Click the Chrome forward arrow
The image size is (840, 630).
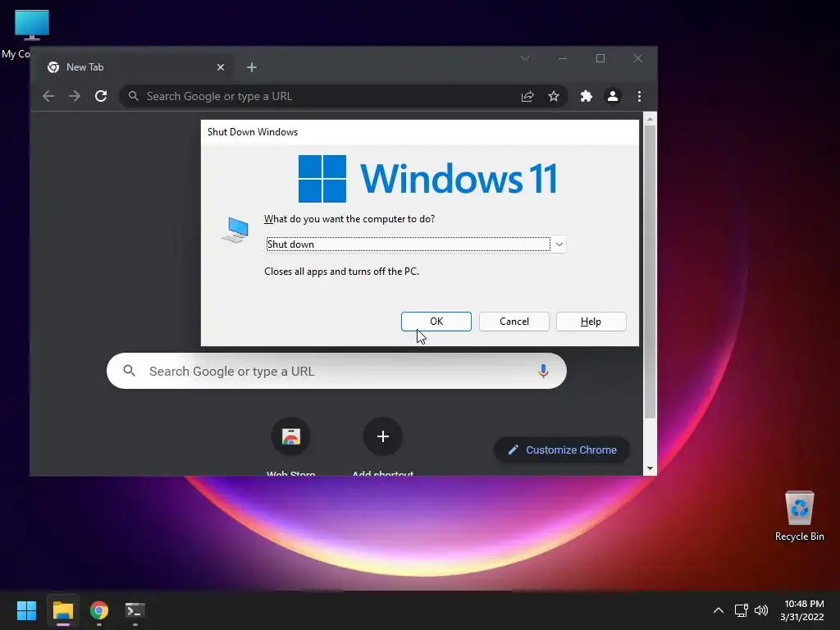pyautogui.click(x=75, y=96)
